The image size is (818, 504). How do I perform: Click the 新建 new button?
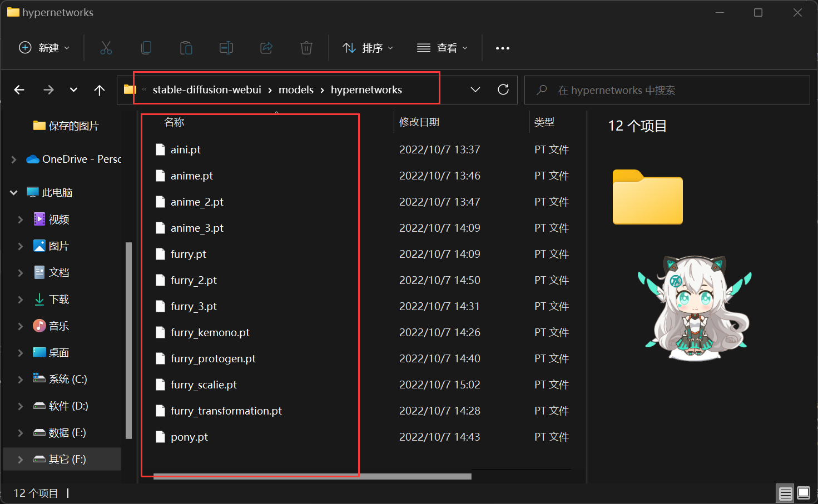(44, 48)
